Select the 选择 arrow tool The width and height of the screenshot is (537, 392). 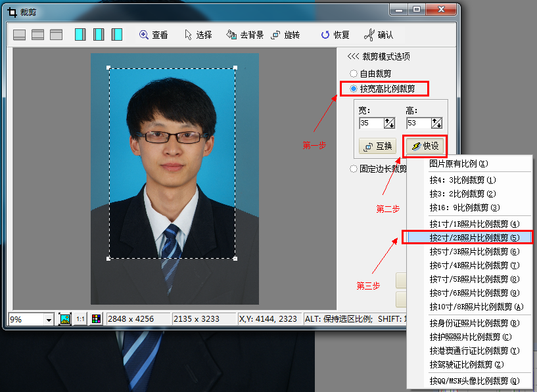click(197, 35)
